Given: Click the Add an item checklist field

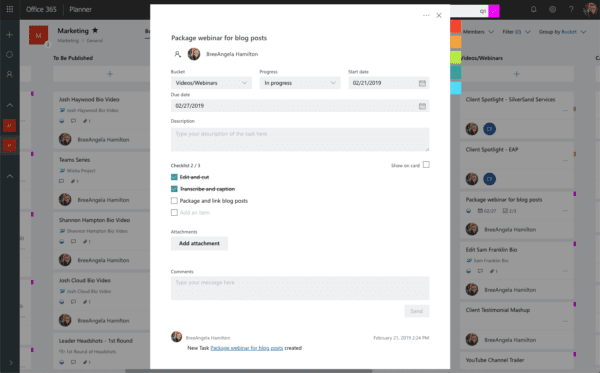Looking at the screenshot, I should tap(195, 213).
